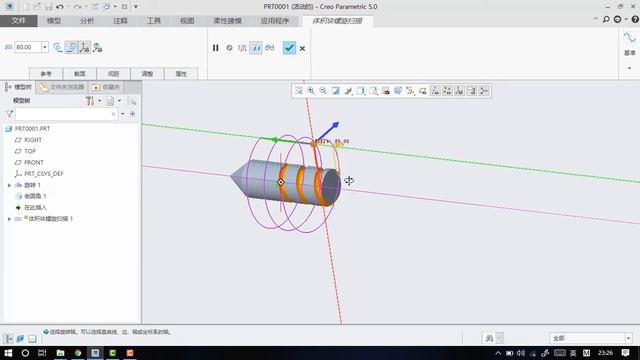Screen dimensions: 640x360
Task: Click the New file icon in title bar
Action: pyautogui.click(x=26, y=7)
